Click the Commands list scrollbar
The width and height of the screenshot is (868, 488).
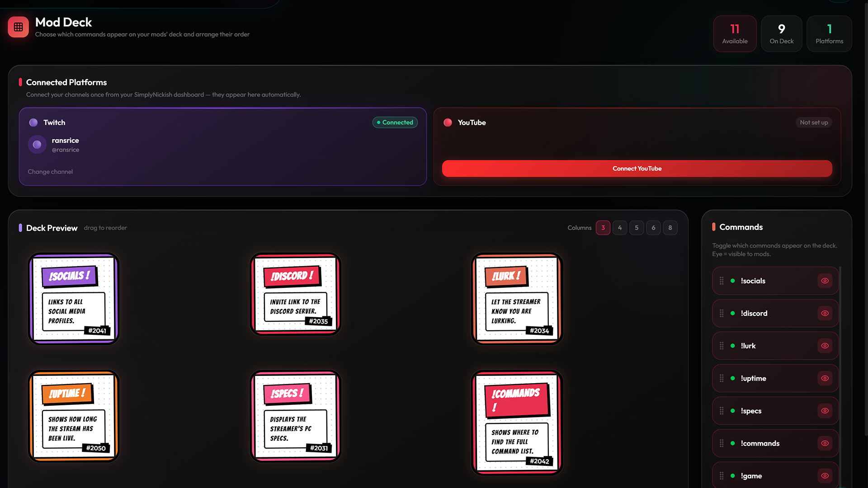(840, 352)
